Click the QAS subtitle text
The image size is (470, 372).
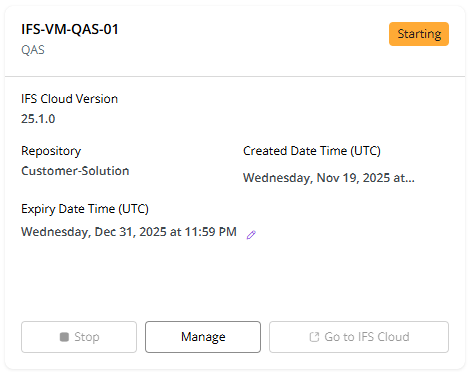click(33, 50)
